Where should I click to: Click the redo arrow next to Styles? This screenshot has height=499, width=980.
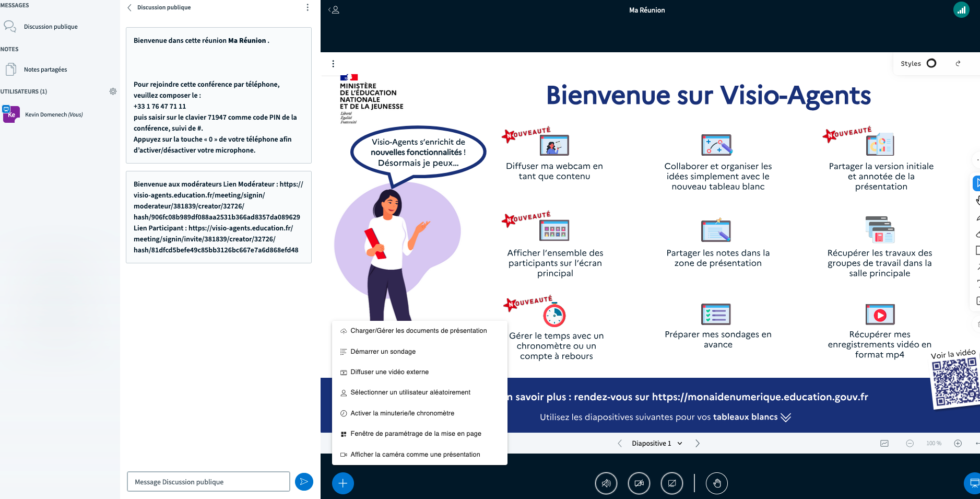coord(958,64)
